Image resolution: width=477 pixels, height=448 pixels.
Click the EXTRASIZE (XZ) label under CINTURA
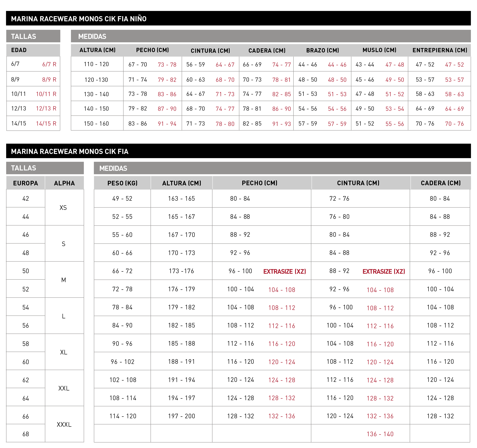pos(384,271)
